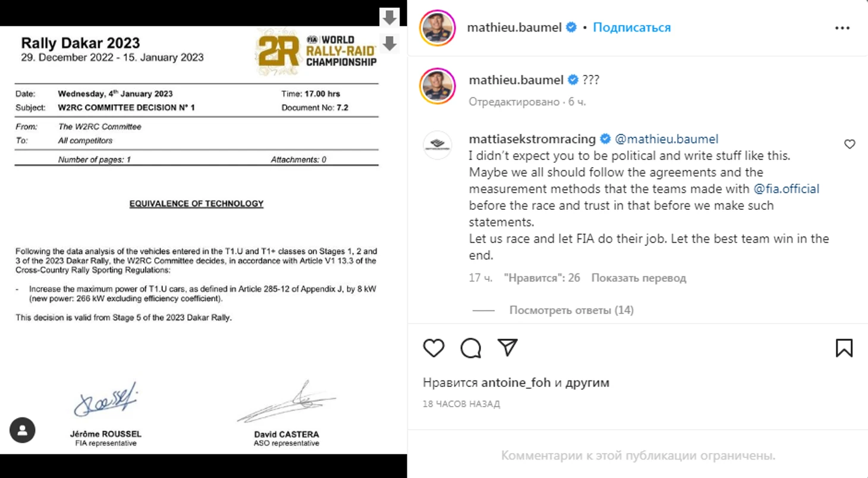The image size is (868, 478).
Task: Click mathieu.baumel avatar next to Подписаться
Action: point(437,28)
